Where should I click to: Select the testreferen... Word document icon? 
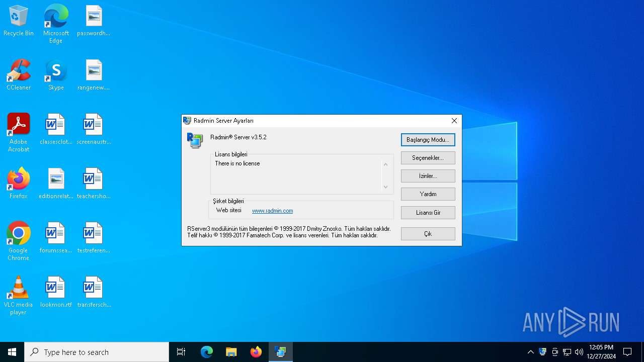click(94, 238)
